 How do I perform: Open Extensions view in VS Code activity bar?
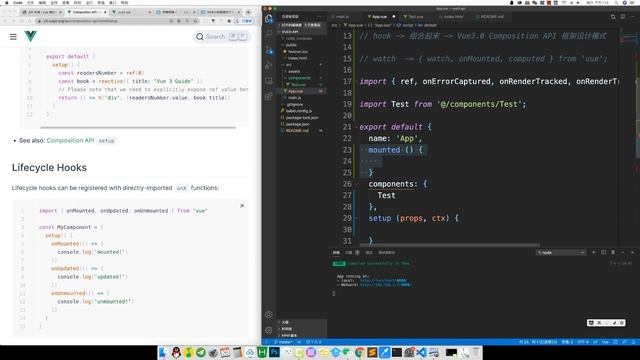coord(269,97)
